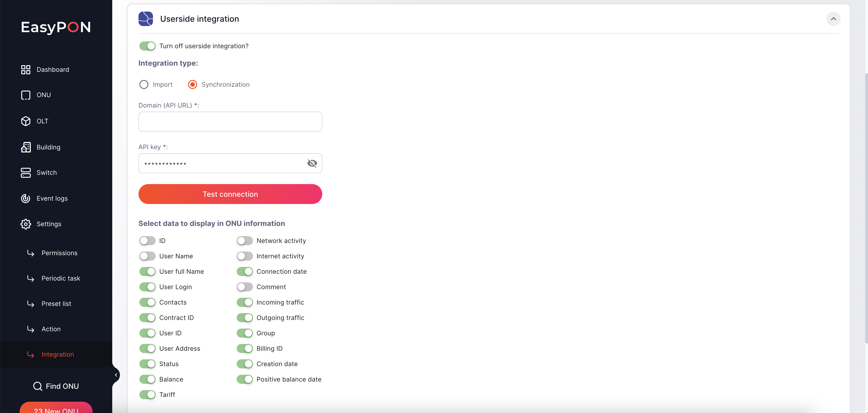Click the Event logs icon
The width and height of the screenshot is (868, 413).
[26, 198]
